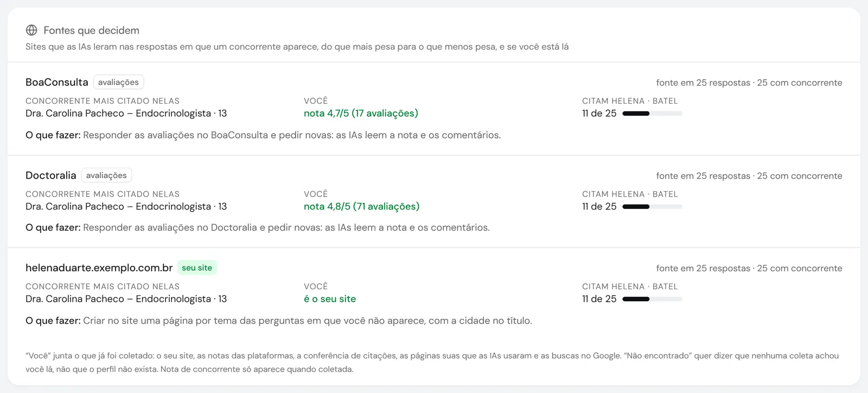Click the footnote starting with '“Você” junta o que'

432,363
